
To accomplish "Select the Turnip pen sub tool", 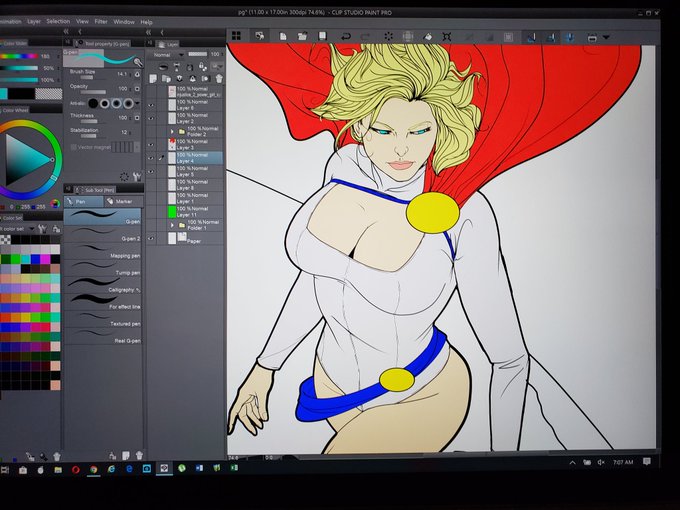I will (103, 268).
